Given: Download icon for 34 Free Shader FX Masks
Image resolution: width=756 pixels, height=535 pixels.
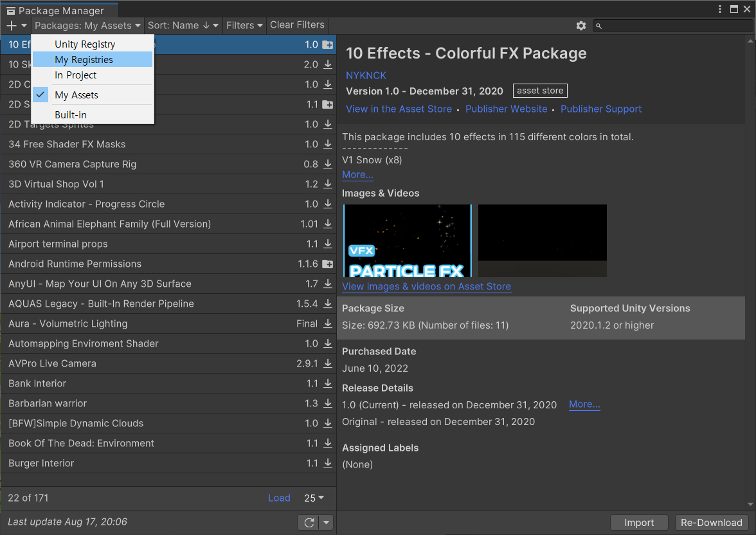Looking at the screenshot, I should 328,144.
